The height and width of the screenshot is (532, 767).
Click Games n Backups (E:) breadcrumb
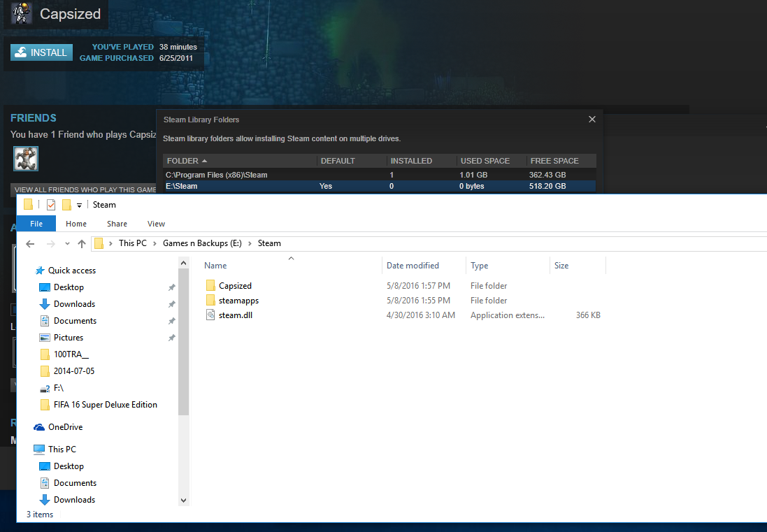[x=202, y=243]
